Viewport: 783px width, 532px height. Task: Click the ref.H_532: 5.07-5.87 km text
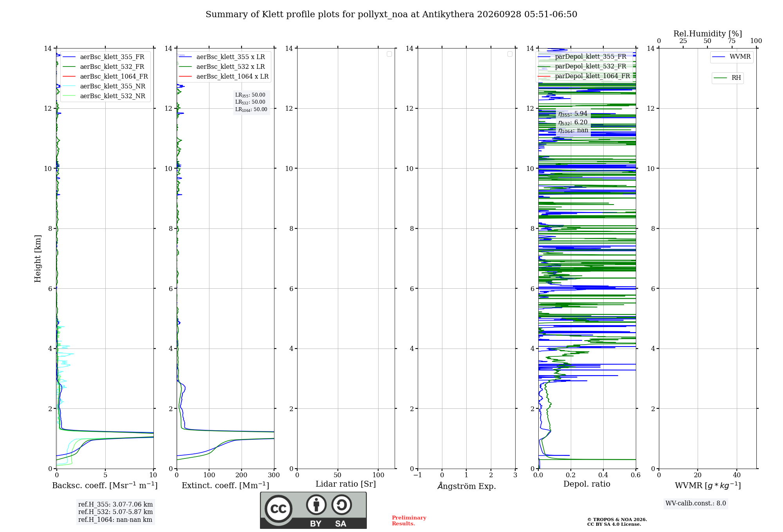click(115, 512)
